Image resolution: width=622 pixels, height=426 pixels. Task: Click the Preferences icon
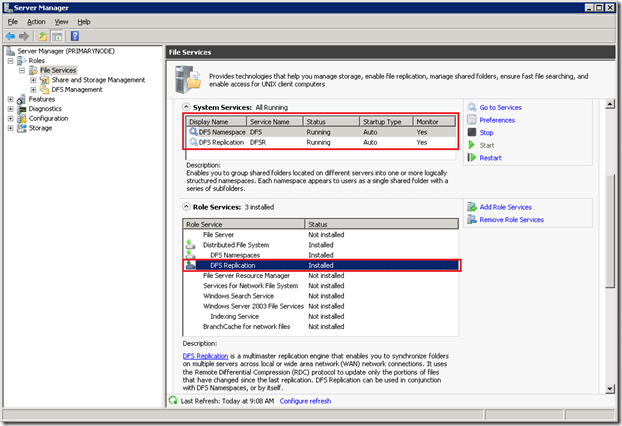pyautogui.click(x=472, y=120)
